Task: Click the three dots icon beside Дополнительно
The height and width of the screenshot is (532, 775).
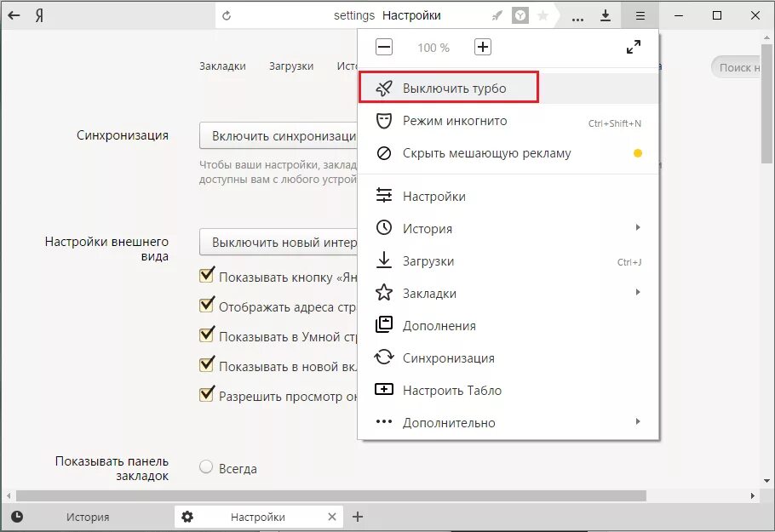Action: 384,421
